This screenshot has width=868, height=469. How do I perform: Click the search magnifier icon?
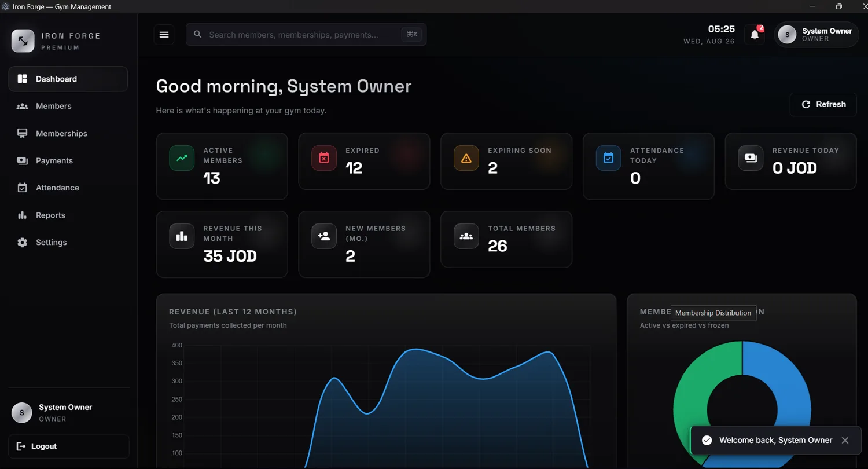click(198, 35)
